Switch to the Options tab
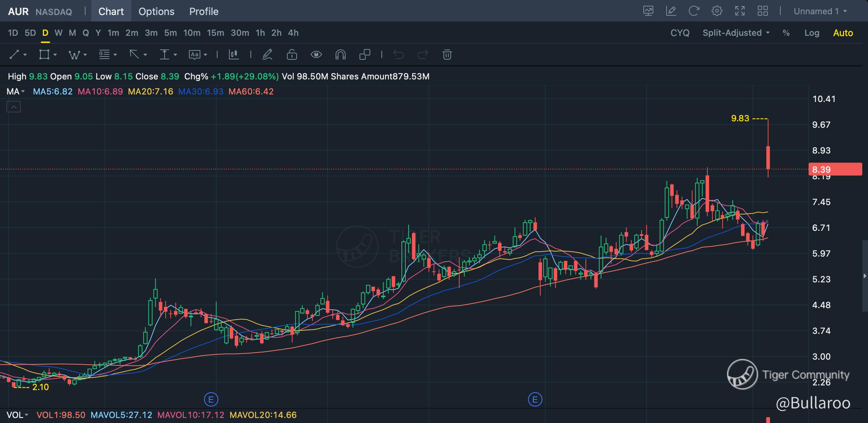Image resolution: width=868 pixels, height=423 pixels. click(156, 11)
